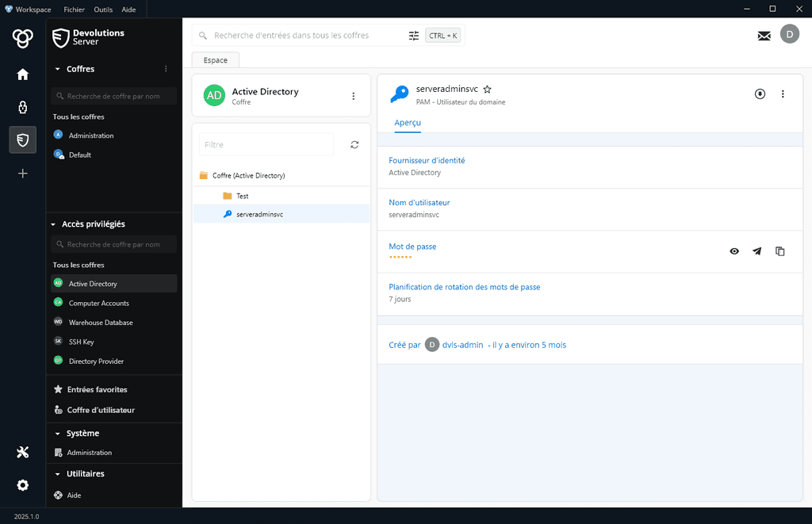Switch to the Aperçu tab
This screenshot has width=812, height=524.
click(408, 123)
